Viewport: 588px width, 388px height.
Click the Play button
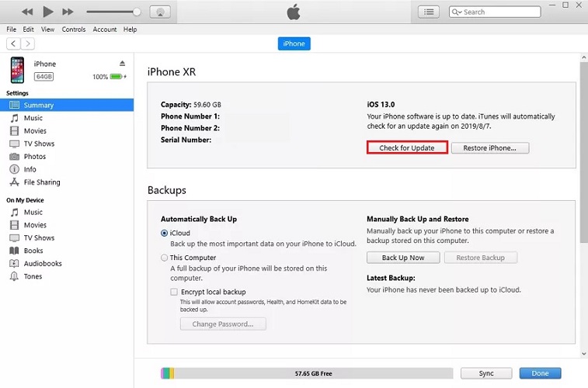coord(47,12)
